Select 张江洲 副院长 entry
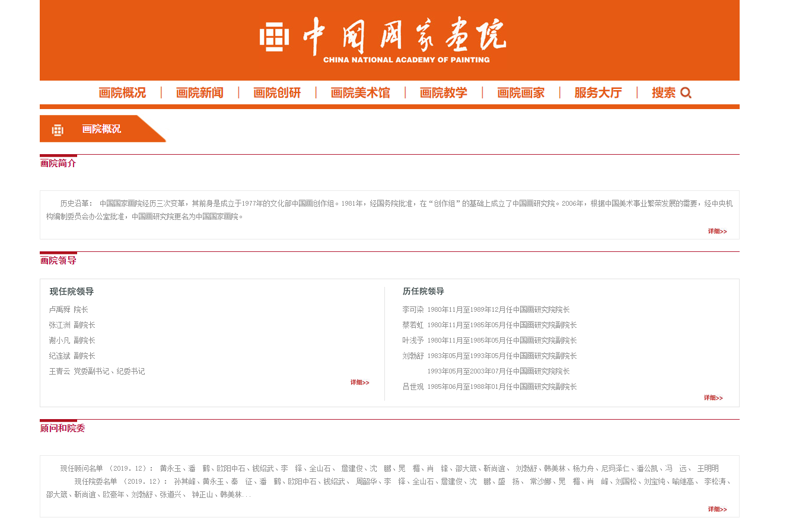 pos(72,325)
